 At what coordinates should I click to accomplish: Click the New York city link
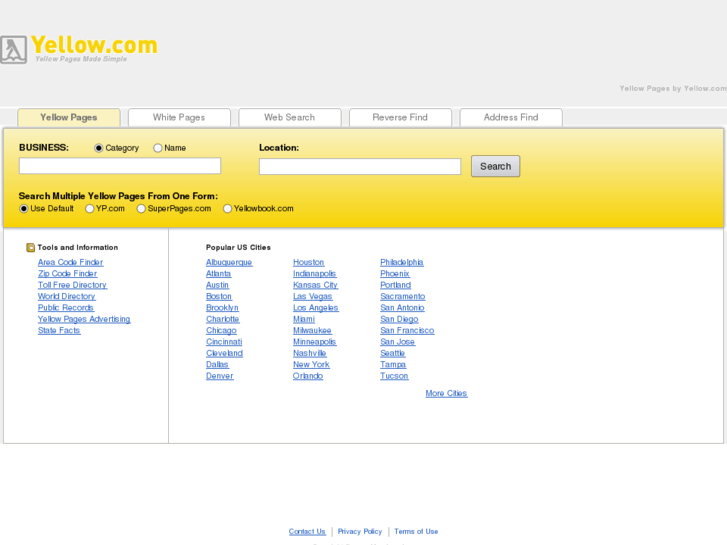coord(312,365)
